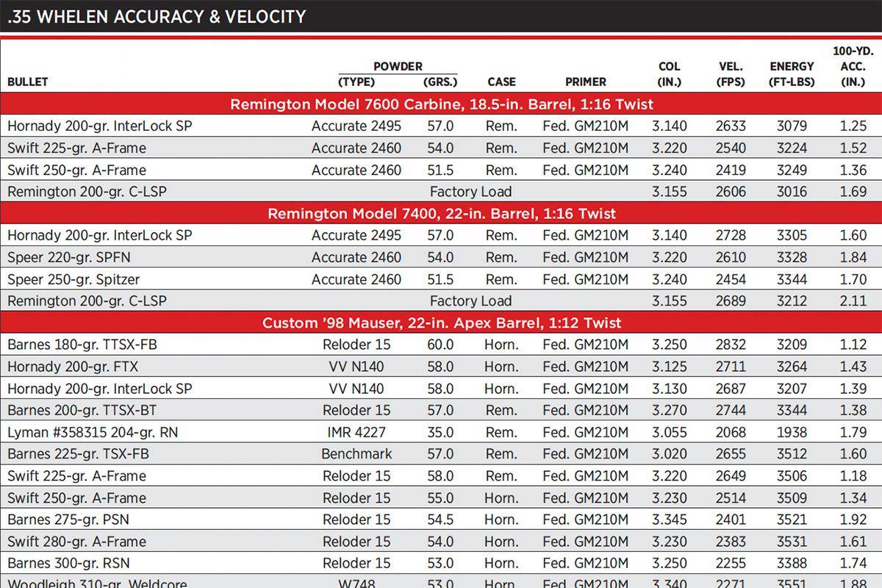Click the 3.055 COL value

(670, 432)
